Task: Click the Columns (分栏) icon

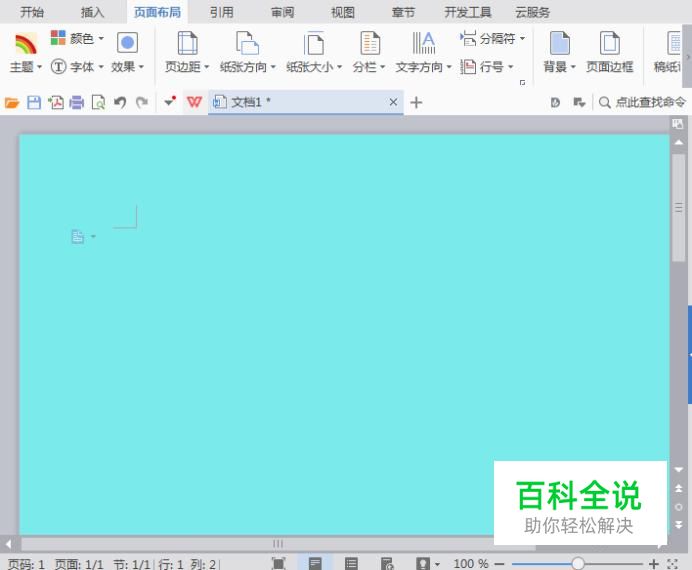Action: click(370, 43)
